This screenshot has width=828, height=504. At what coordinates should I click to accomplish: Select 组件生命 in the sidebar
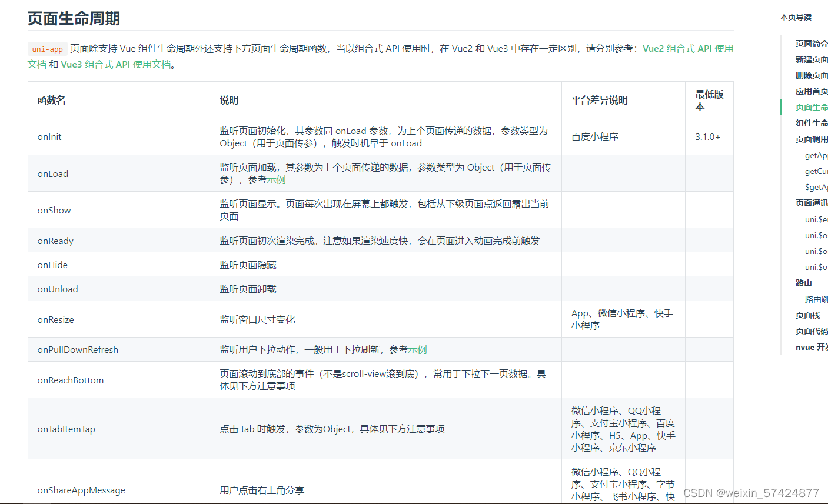(811, 122)
